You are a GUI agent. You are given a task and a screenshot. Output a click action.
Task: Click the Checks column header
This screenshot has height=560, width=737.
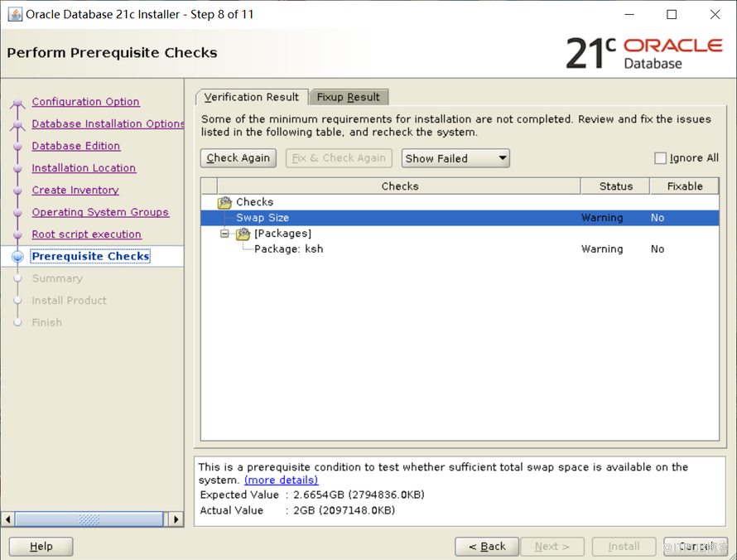tap(399, 186)
